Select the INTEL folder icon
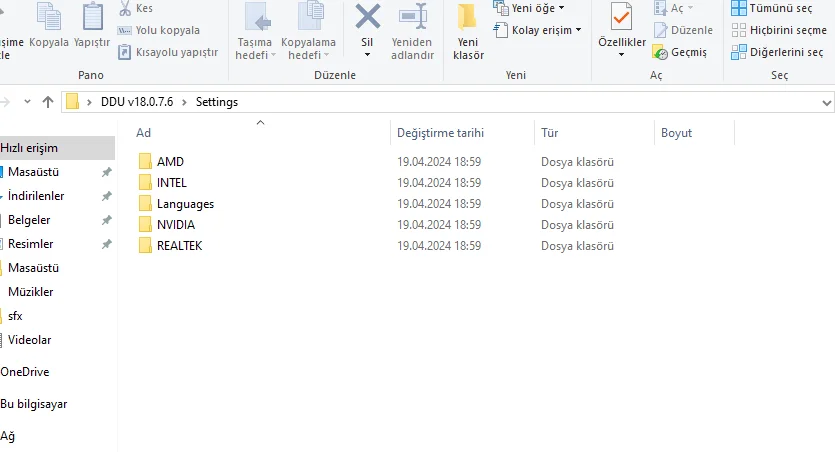 (145, 183)
